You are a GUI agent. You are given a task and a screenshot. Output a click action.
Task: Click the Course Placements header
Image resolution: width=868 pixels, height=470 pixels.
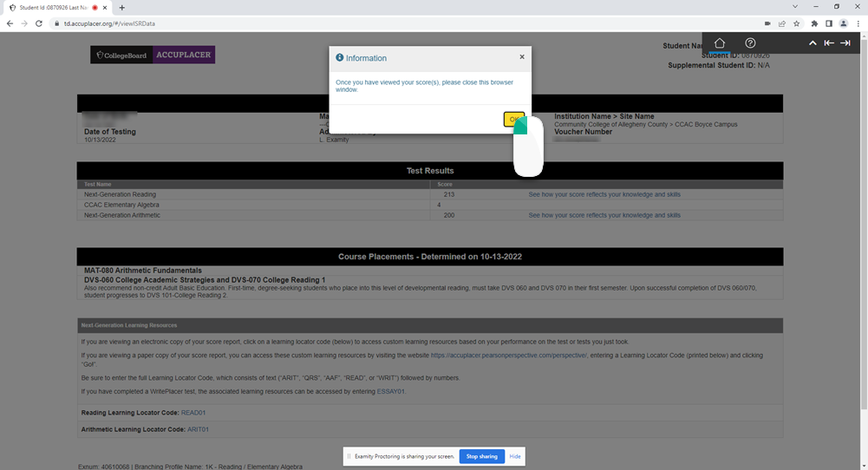point(429,257)
